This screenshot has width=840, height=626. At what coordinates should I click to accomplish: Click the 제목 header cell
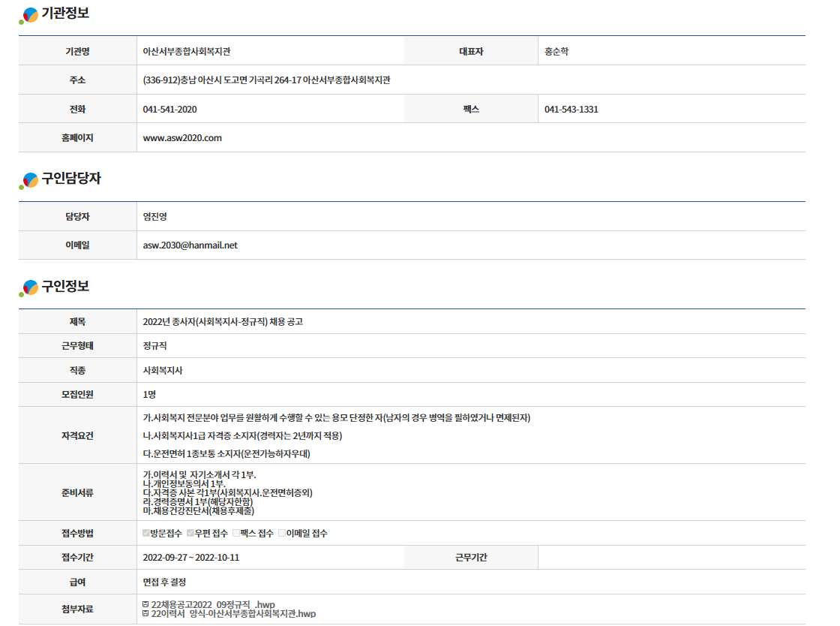pos(78,321)
